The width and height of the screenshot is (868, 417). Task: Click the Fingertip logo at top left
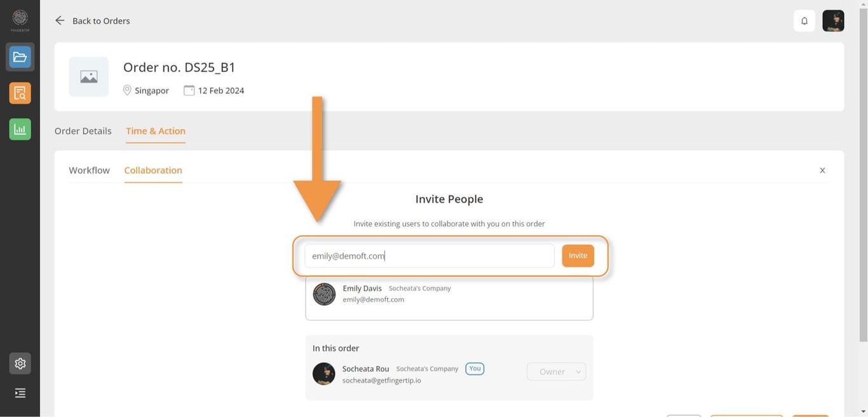[20, 20]
